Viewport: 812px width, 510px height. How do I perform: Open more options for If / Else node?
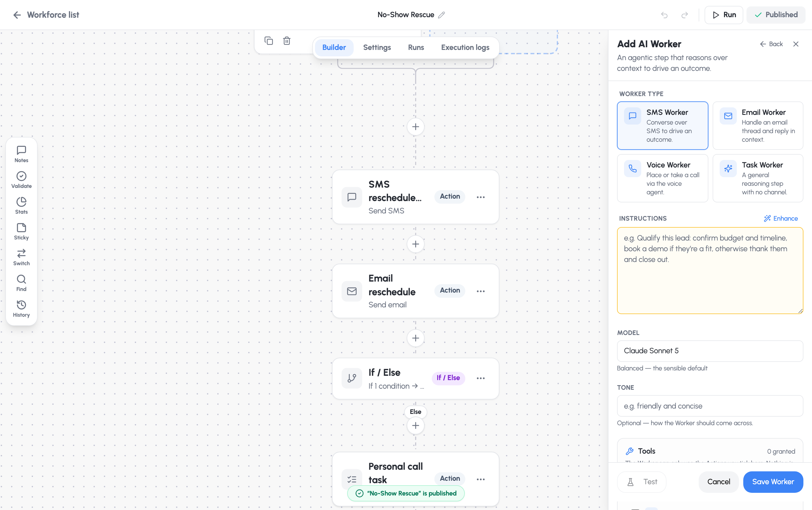[x=481, y=378]
